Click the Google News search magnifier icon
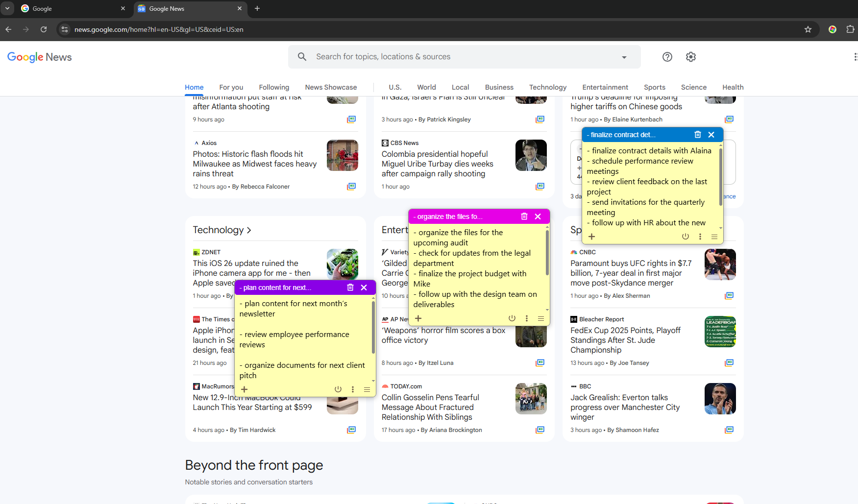The height and width of the screenshot is (504, 858). click(x=302, y=57)
